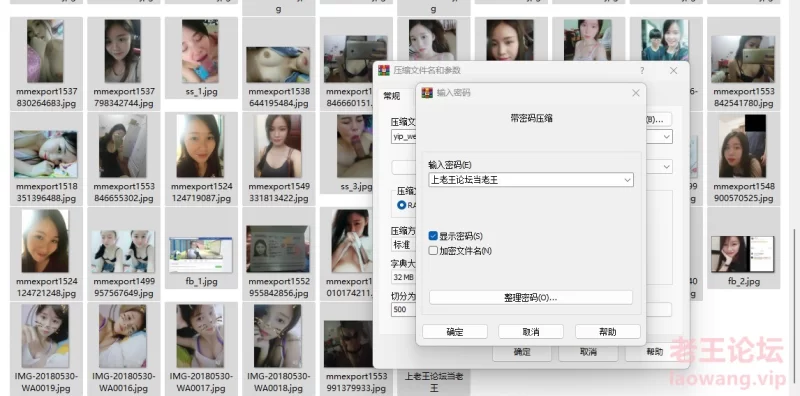Click the 整理密码(O)... button
The width and height of the screenshot is (800, 396).
531,298
